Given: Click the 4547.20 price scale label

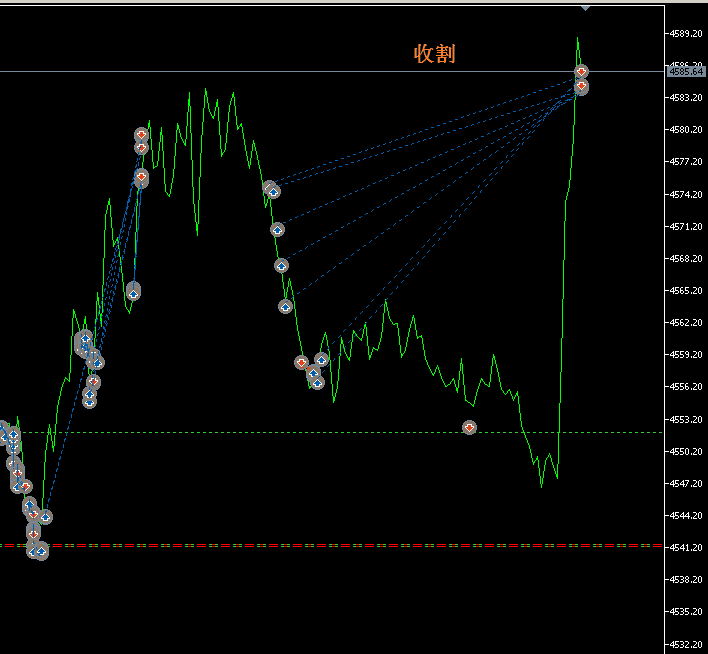Looking at the screenshot, I should pos(686,484).
